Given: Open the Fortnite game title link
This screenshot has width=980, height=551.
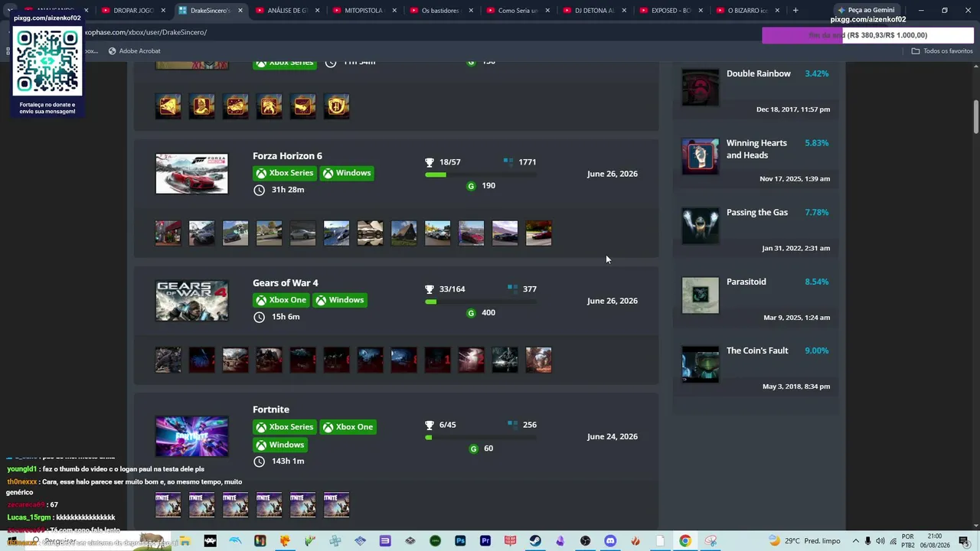Looking at the screenshot, I should (x=271, y=409).
